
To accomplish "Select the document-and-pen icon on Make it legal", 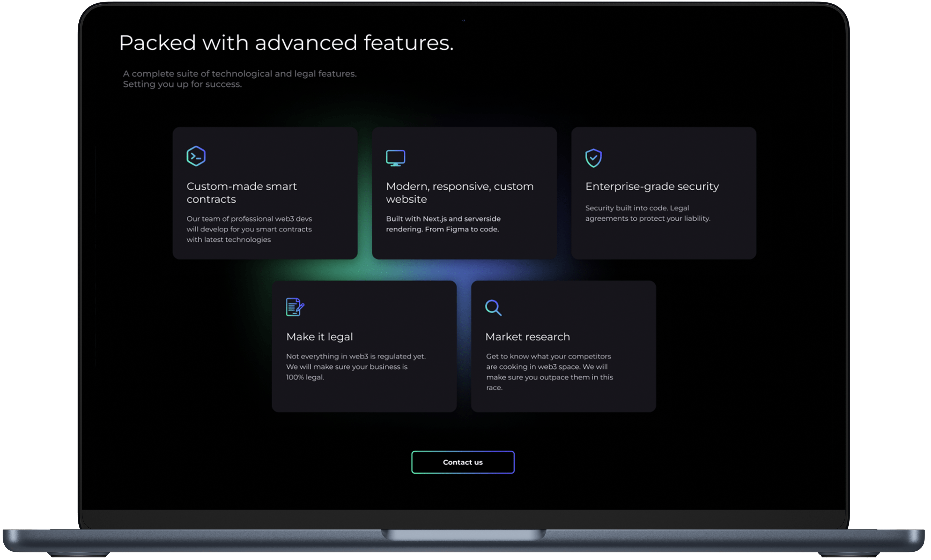I will 295,307.
